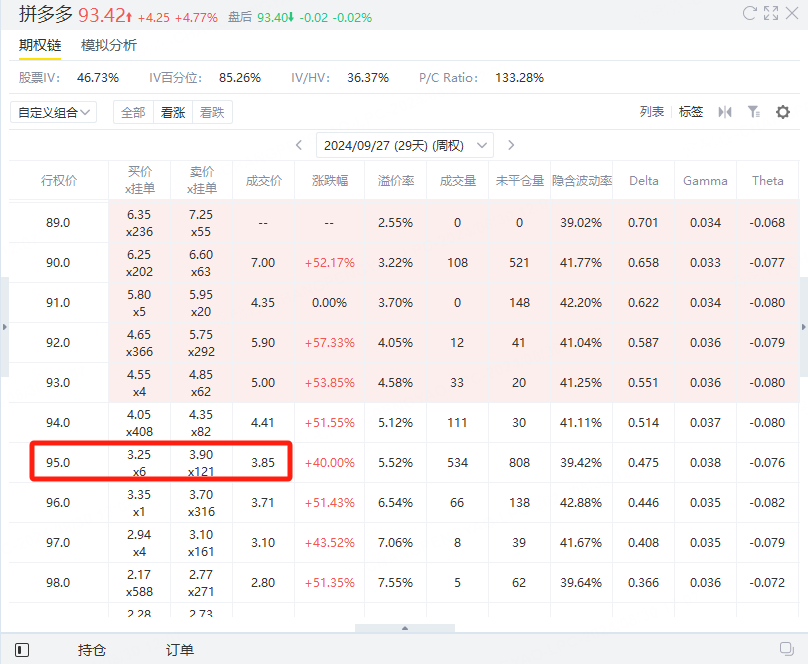Image resolution: width=808 pixels, height=664 pixels.
Task: Click the P/C Ratio 133.28% value
Action: [x=519, y=78]
